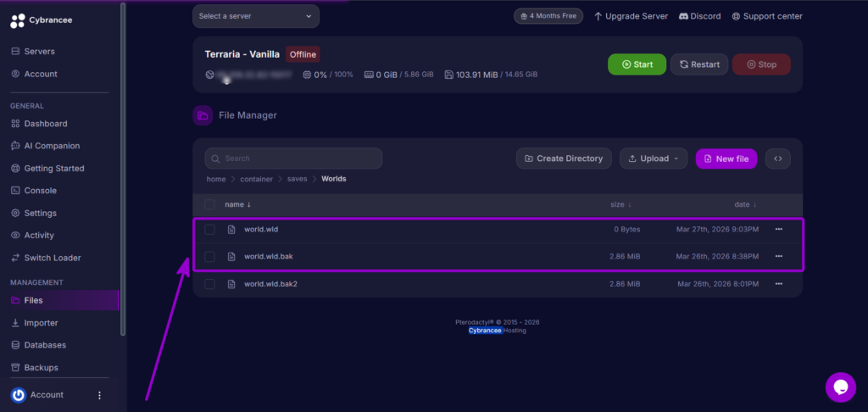Open actions menu for world.wld.bak2
This screenshot has width=868, height=412.
click(779, 284)
